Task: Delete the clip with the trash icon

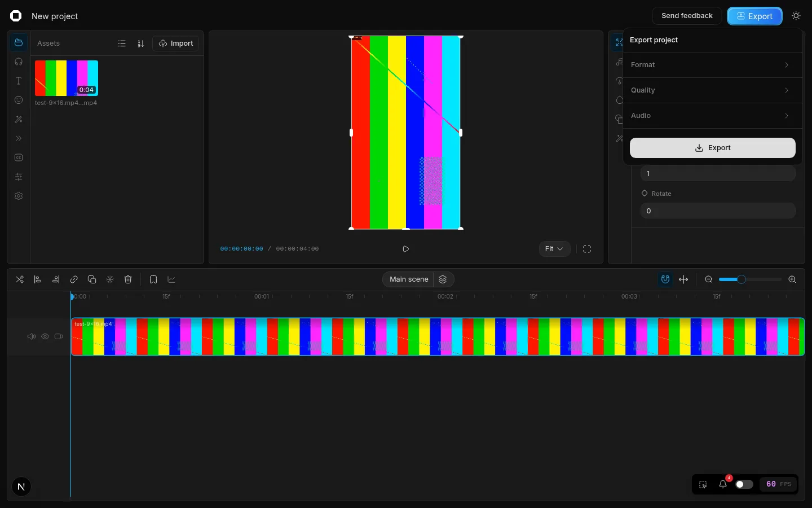Action: [128, 279]
